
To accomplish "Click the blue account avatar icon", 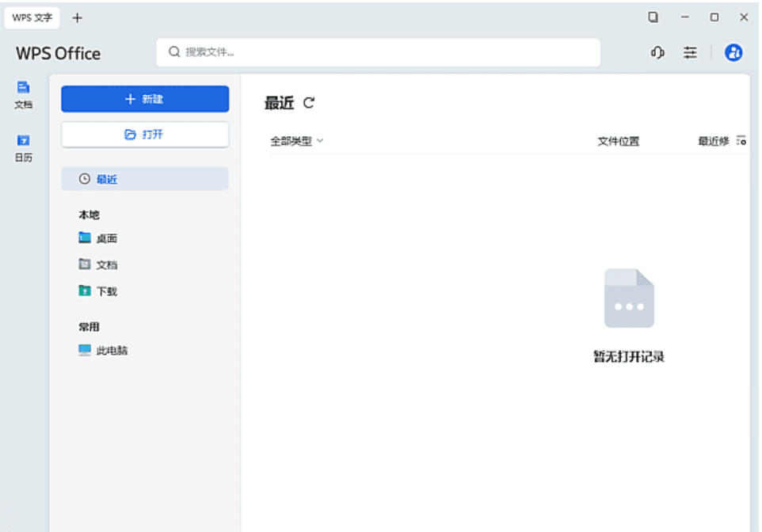I will (733, 52).
